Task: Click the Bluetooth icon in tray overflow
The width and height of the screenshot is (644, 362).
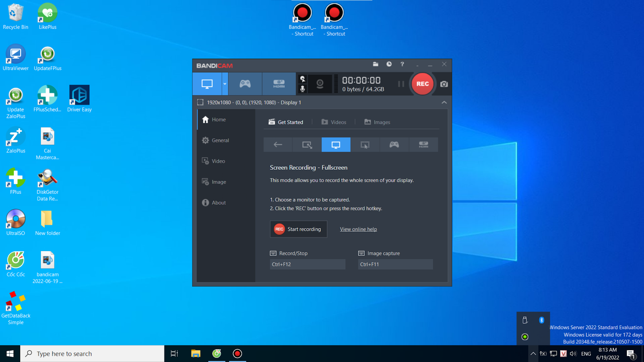Action: coord(541,320)
